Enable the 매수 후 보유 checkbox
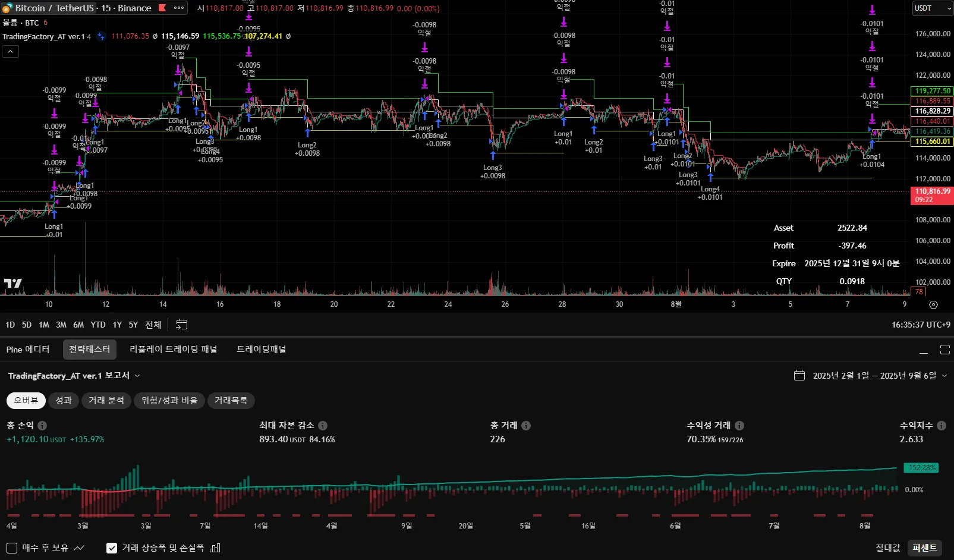Screen dimensions: 954x560 coord(12,548)
